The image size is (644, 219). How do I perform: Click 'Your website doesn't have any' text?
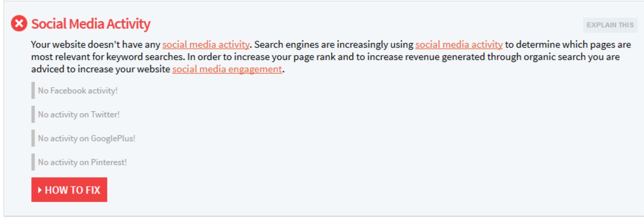pos(95,45)
